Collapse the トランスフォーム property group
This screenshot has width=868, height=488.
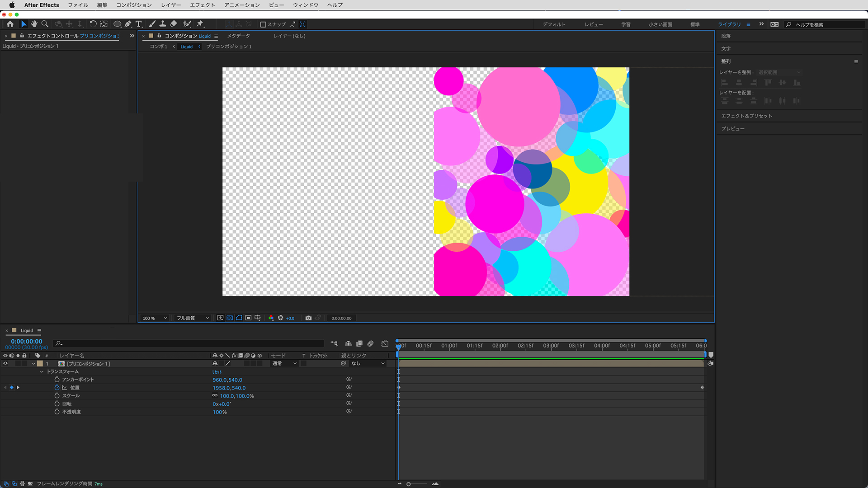point(42,371)
